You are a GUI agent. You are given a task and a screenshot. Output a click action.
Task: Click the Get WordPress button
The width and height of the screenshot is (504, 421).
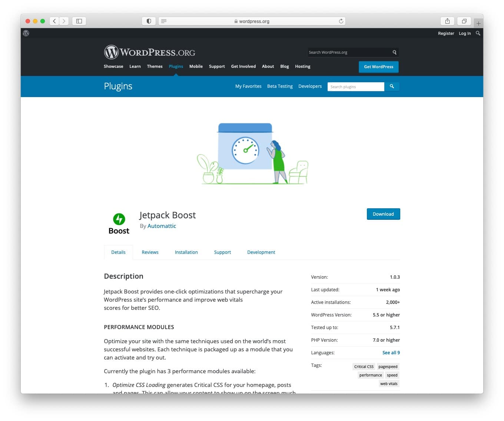tap(378, 67)
